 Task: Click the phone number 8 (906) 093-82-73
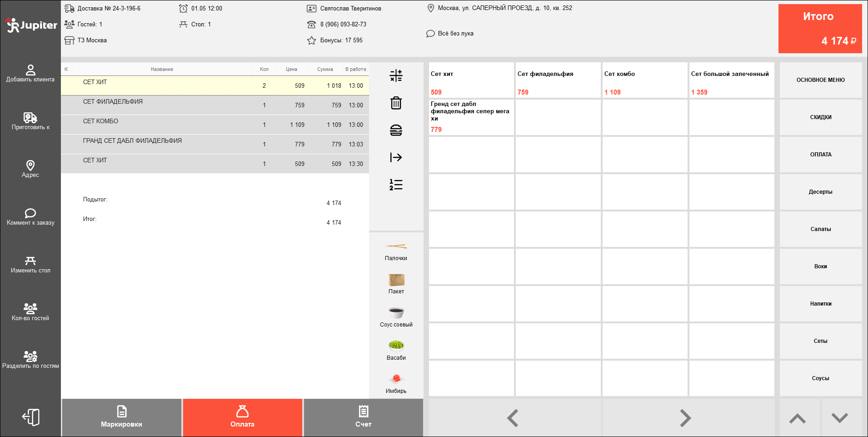point(343,24)
